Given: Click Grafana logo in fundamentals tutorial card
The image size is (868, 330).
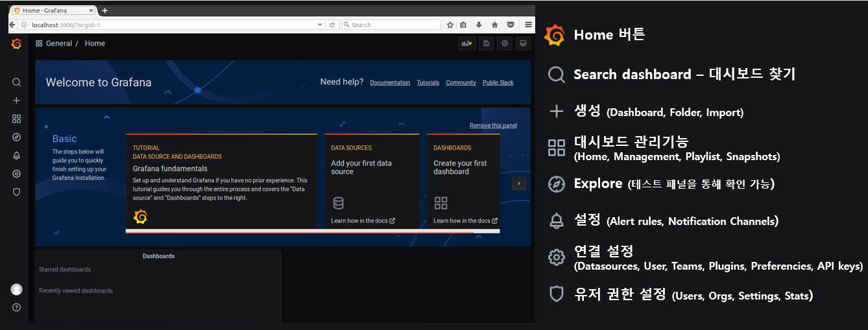Looking at the screenshot, I should pos(140,217).
